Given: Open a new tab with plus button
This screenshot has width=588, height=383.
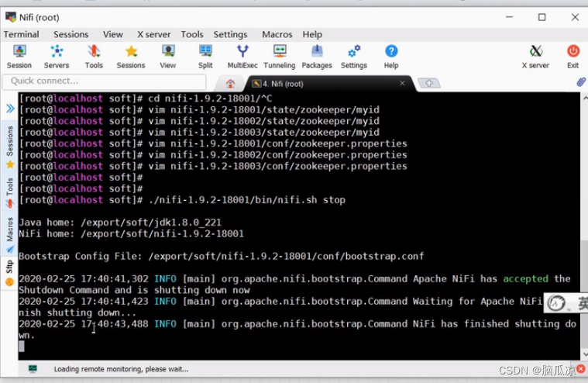Looking at the screenshot, I should pos(429,83).
